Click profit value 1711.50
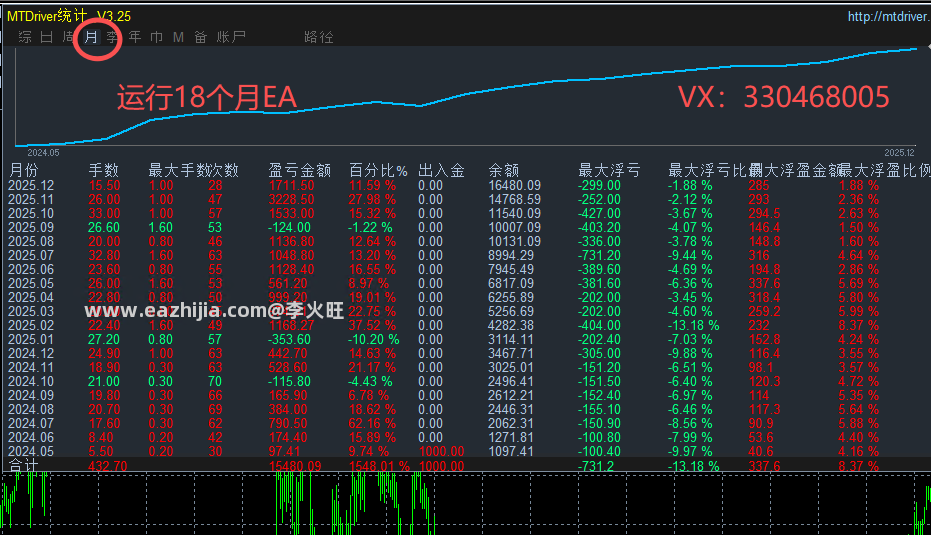The height and width of the screenshot is (535, 931). [292, 186]
